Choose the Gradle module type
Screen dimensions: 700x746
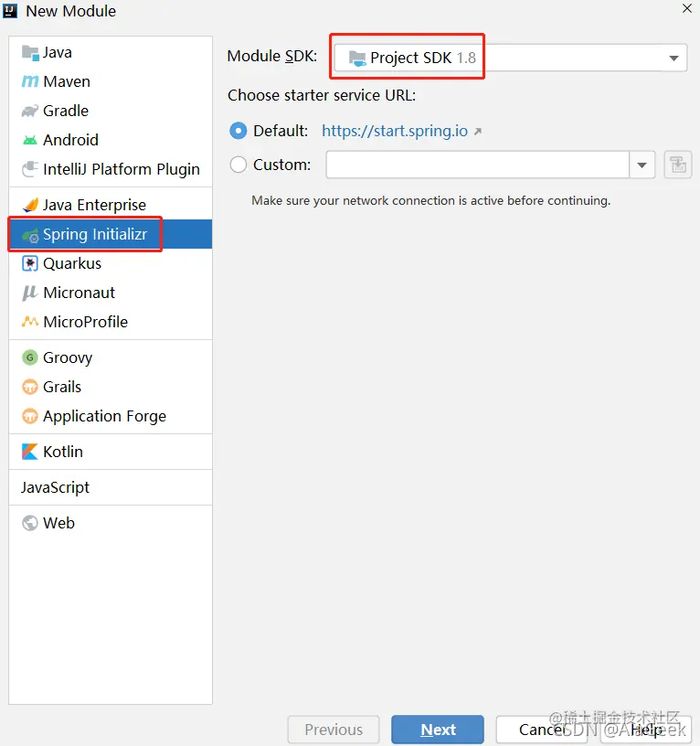coord(111,111)
